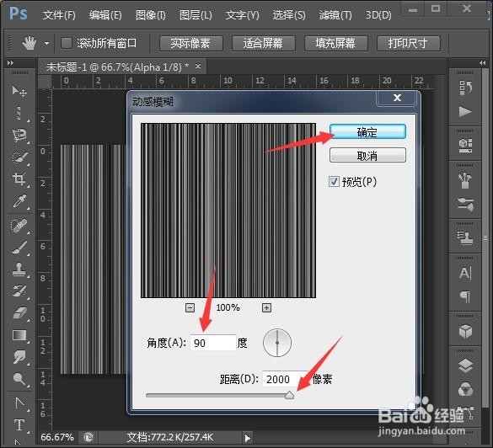Cancel the dialog with 取消
This screenshot has height=448, width=493.
367,156
